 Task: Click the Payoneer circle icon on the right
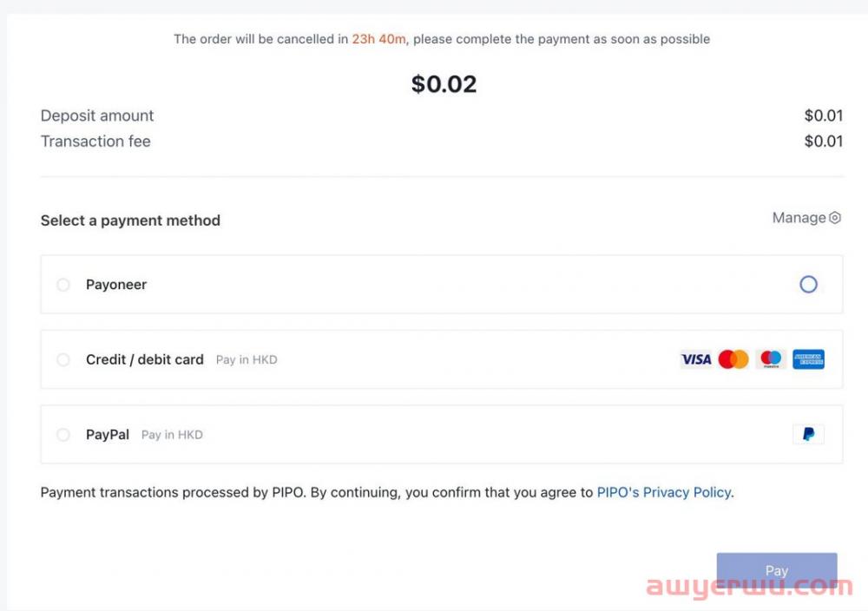[x=808, y=285]
